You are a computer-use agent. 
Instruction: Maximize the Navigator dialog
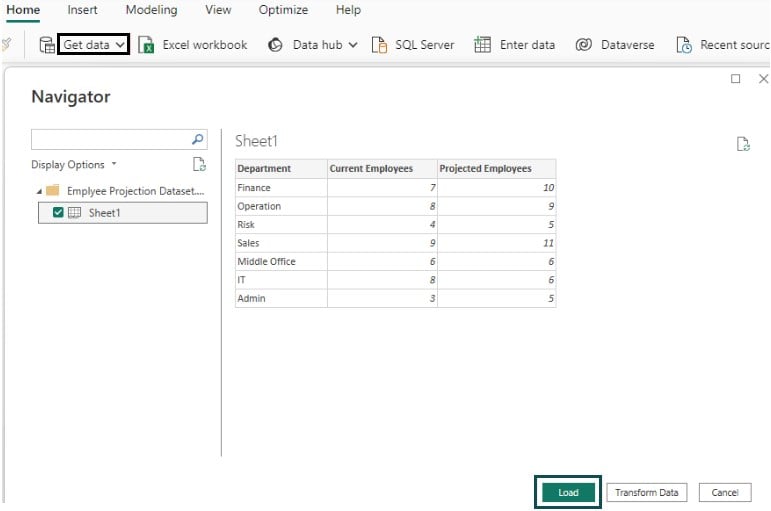pyautogui.click(x=736, y=79)
